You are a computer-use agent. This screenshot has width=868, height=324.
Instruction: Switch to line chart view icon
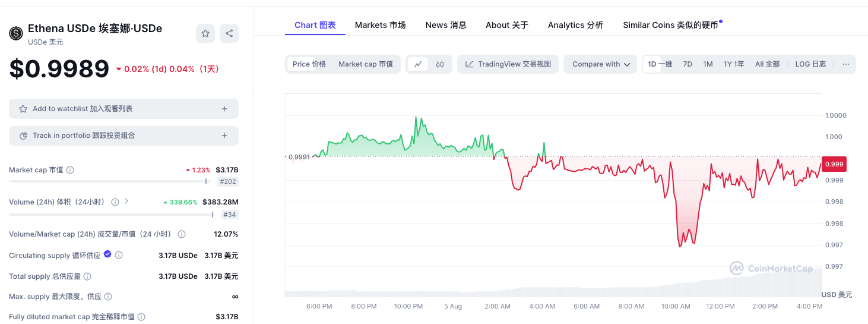(418, 64)
